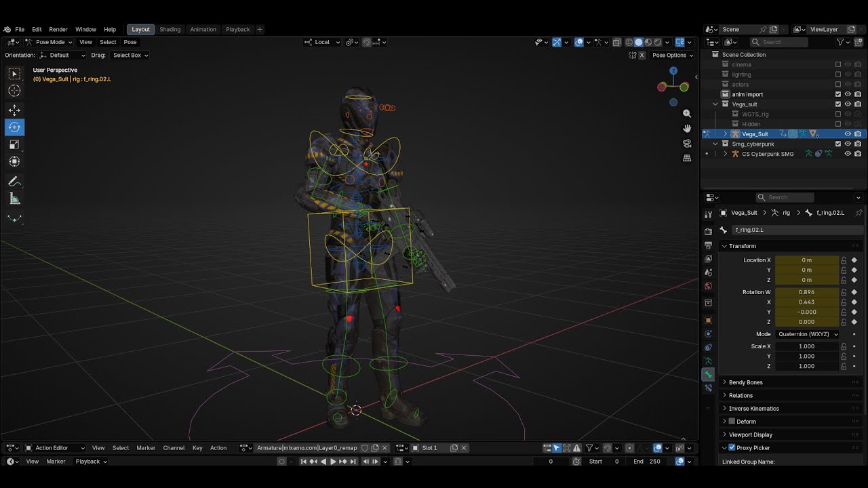Open the Action Editor mode dropdown
The width and height of the screenshot is (868, 488).
[55, 448]
